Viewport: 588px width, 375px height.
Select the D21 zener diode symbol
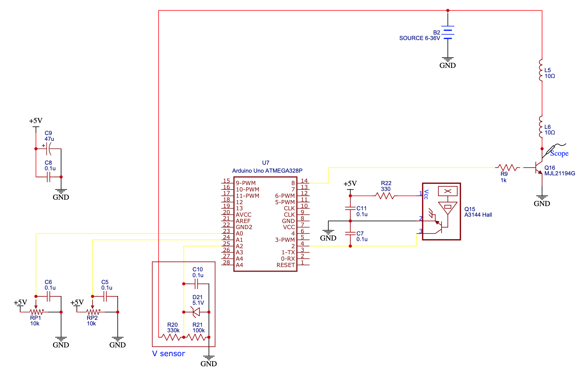tap(196, 312)
